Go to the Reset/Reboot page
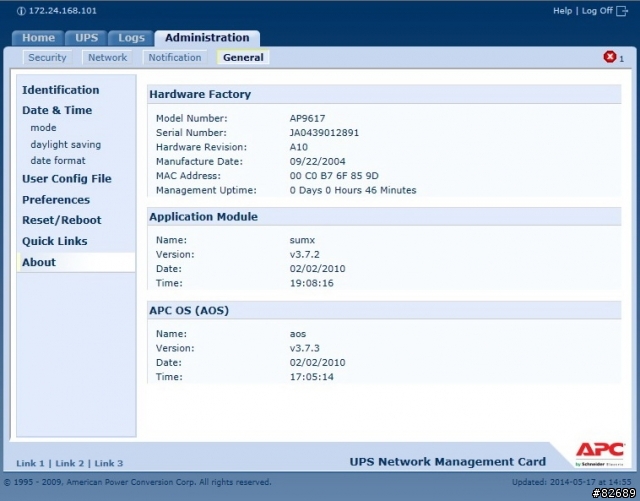640x501 pixels. [62, 220]
